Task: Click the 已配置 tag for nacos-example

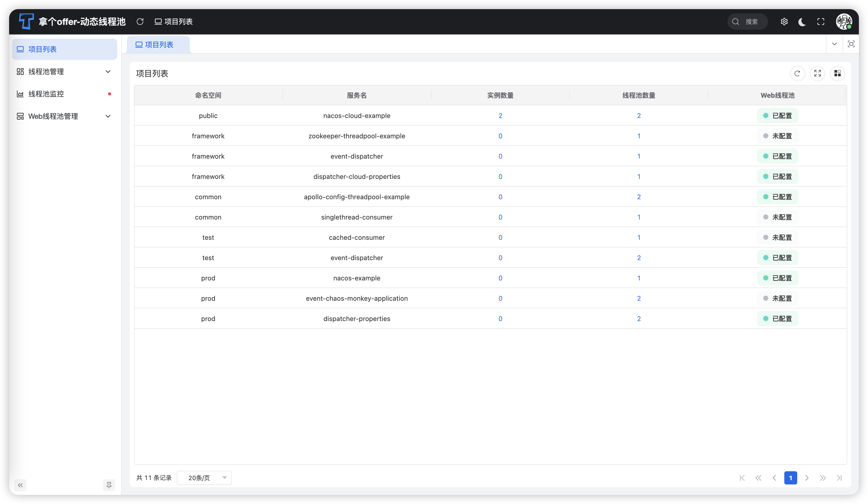Action: (777, 278)
